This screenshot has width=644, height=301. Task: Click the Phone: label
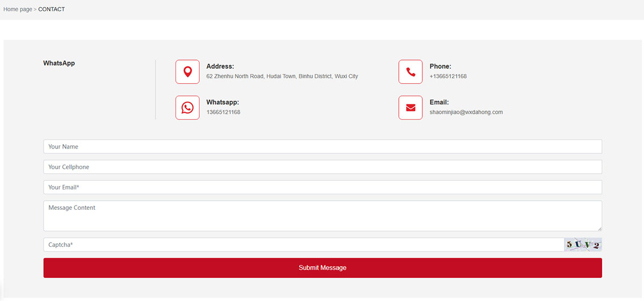point(441,67)
